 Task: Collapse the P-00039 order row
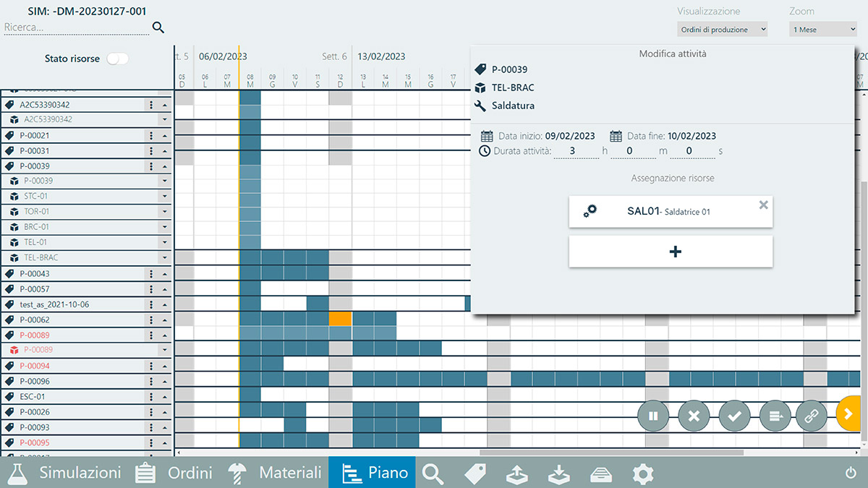(x=164, y=166)
